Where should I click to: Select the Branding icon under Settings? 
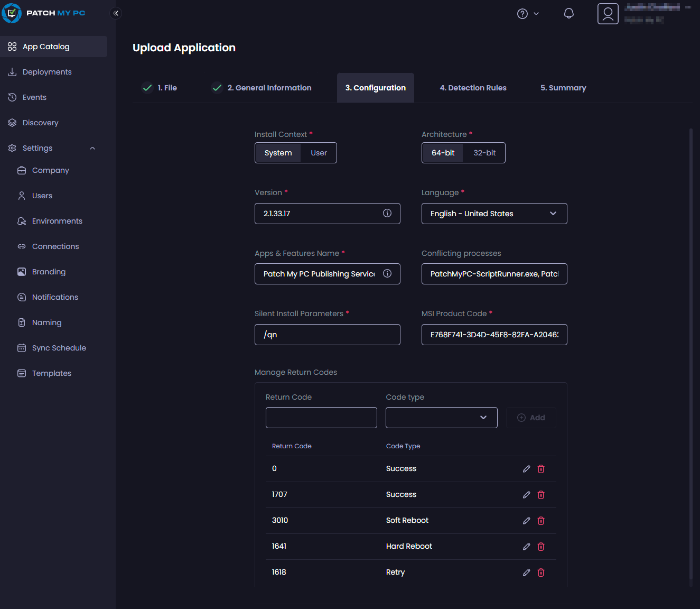[21, 271]
